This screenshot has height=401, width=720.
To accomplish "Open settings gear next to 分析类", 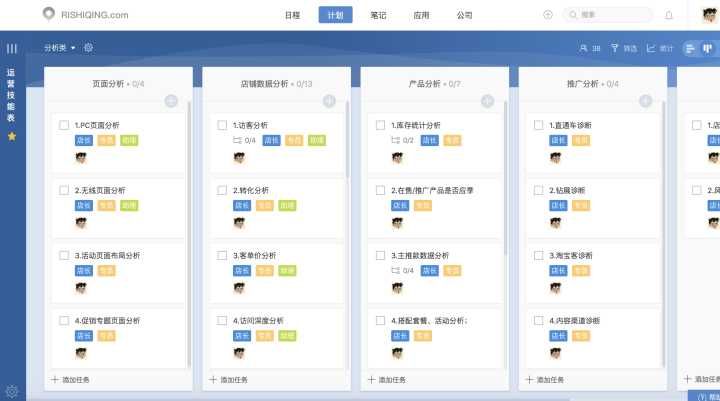I will (x=89, y=48).
